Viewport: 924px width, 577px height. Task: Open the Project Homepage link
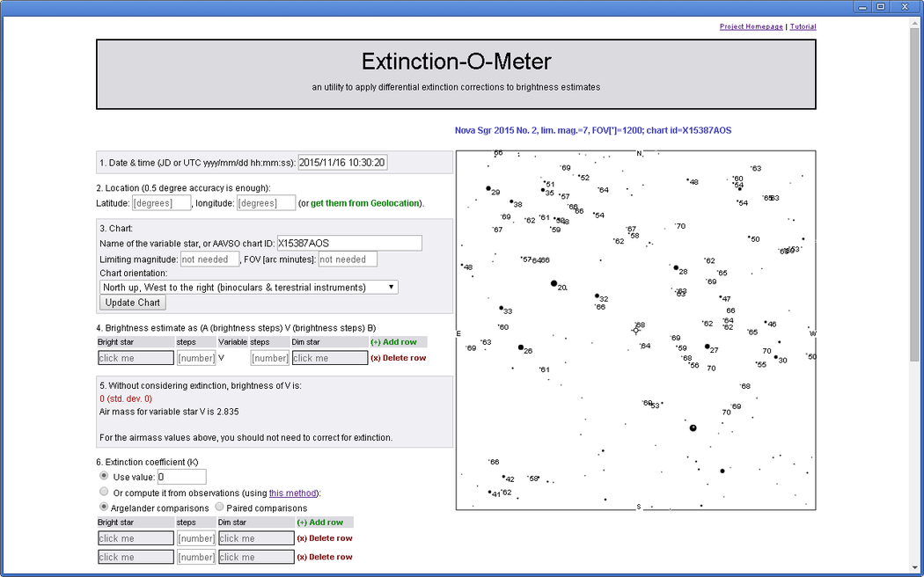tap(751, 26)
